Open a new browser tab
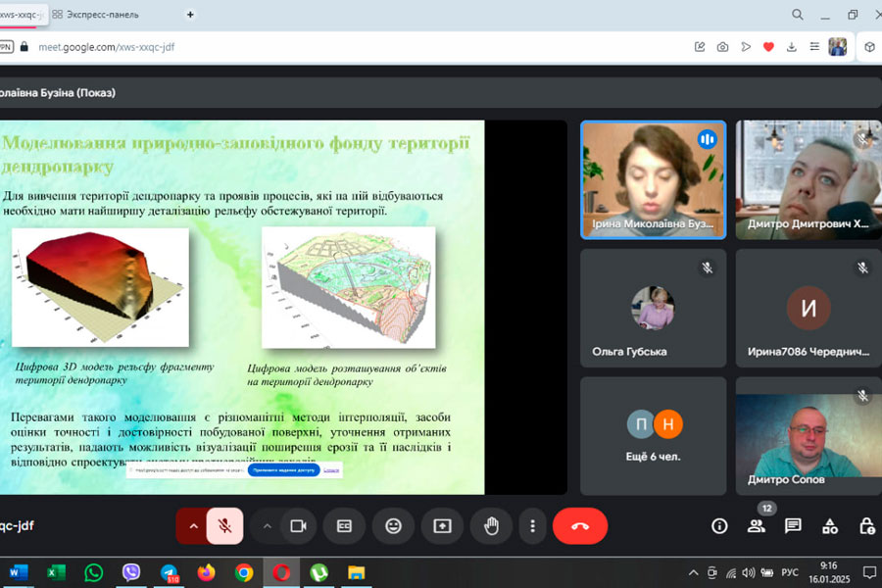This screenshot has width=882, height=588. [190, 15]
